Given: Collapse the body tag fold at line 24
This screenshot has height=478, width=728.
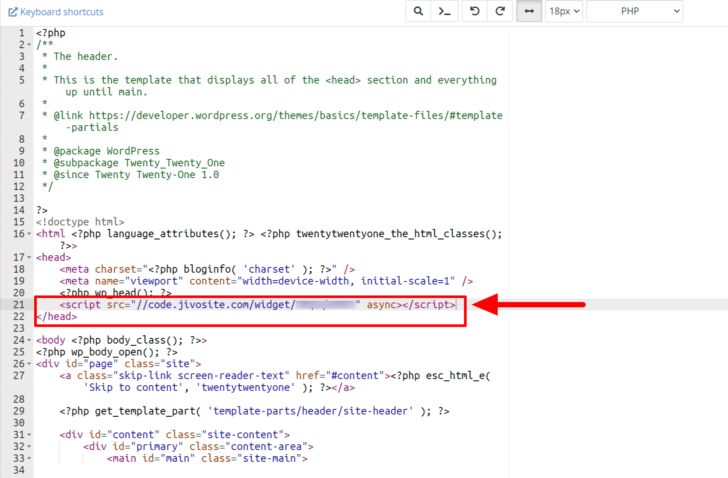Looking at the screenshot, I should (29, 340).
